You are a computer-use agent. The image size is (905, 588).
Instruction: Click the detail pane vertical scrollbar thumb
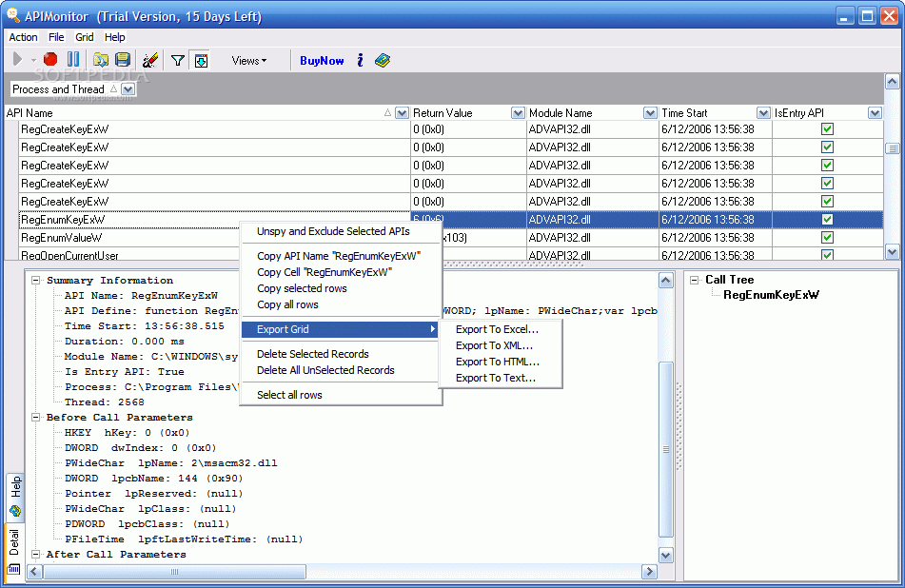point(666,449)
